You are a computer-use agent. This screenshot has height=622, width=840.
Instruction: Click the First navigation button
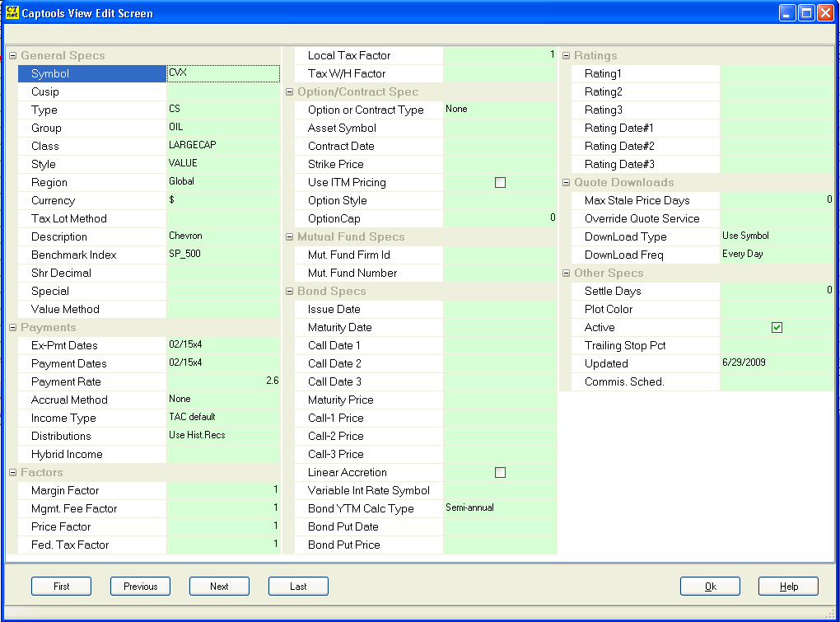61,586
